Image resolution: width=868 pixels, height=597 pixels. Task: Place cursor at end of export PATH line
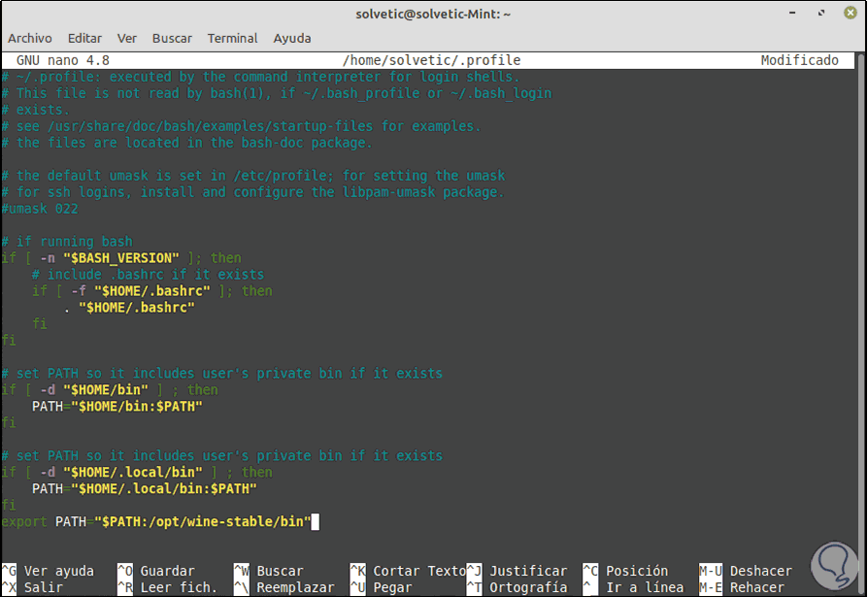[315, 522]
